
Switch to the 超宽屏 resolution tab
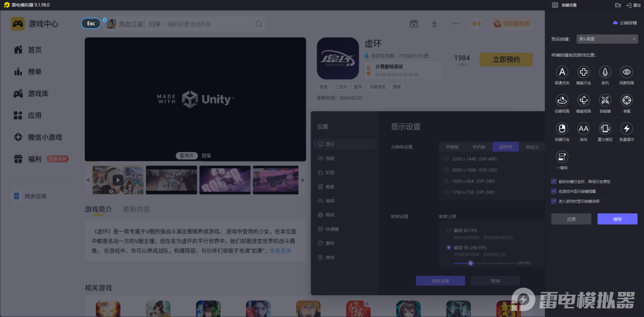point(506,147)
